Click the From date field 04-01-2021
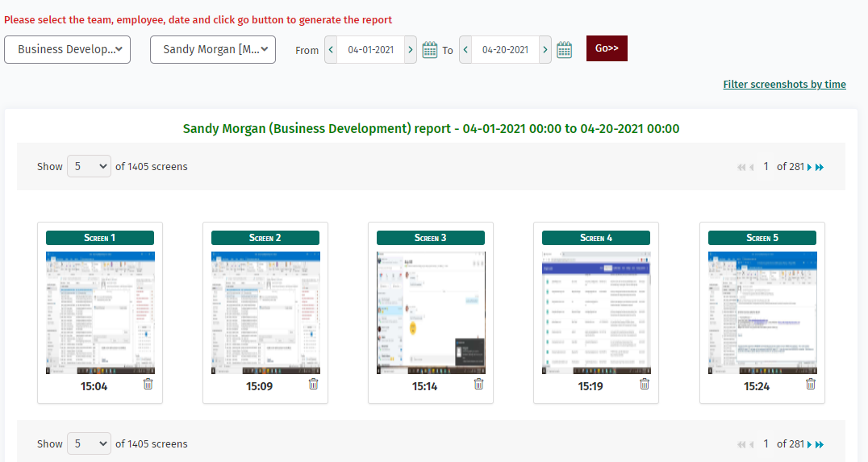This screenshot has height=462, width=868. click(x=371, y=50)
